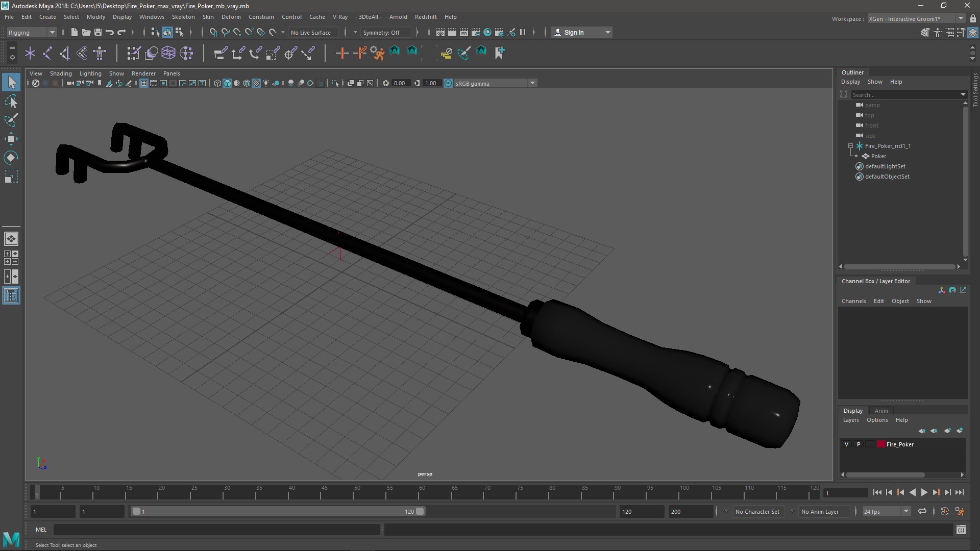Switch to the Anim layer tab
This screenshot has width=980, height=551.
881,411
